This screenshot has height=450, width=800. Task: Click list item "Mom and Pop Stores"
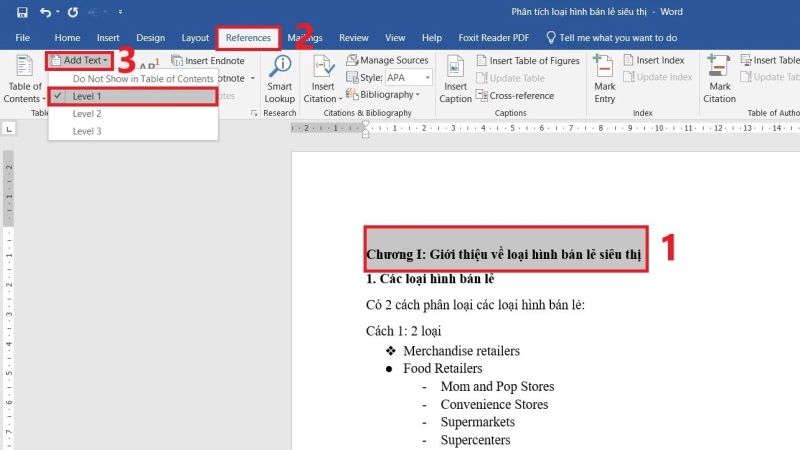click(497, 386)
